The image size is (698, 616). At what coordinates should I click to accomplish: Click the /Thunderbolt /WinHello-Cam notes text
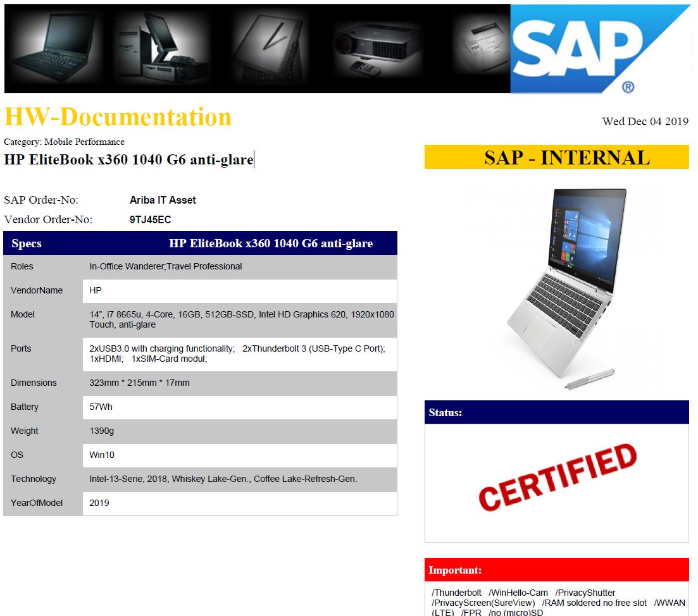pos(558,603)
